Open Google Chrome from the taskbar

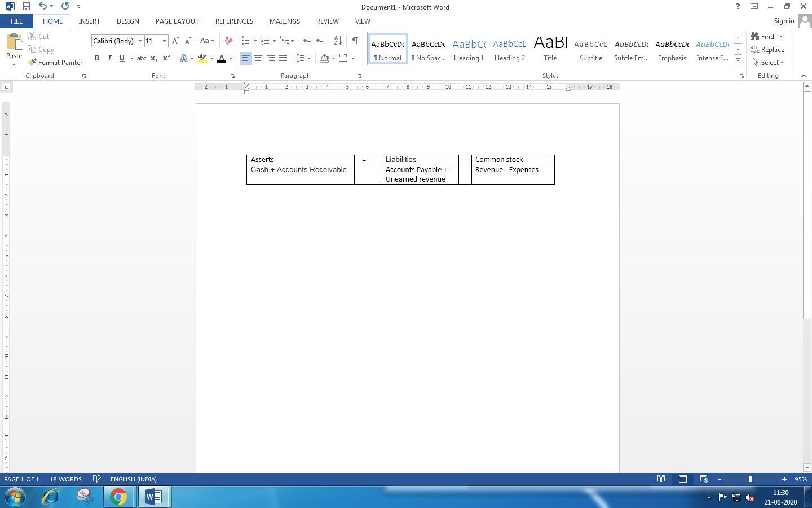coord(118,497)
